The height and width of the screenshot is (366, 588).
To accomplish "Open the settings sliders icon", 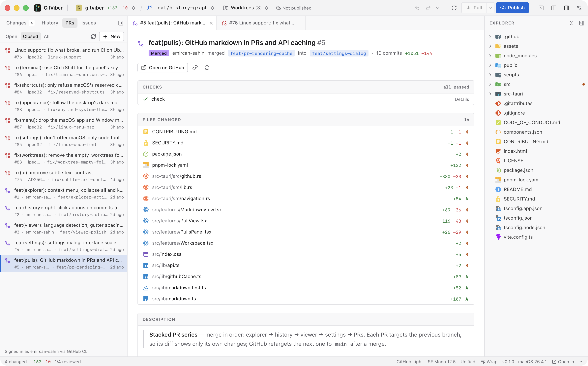I will click(x=579, y=8).
